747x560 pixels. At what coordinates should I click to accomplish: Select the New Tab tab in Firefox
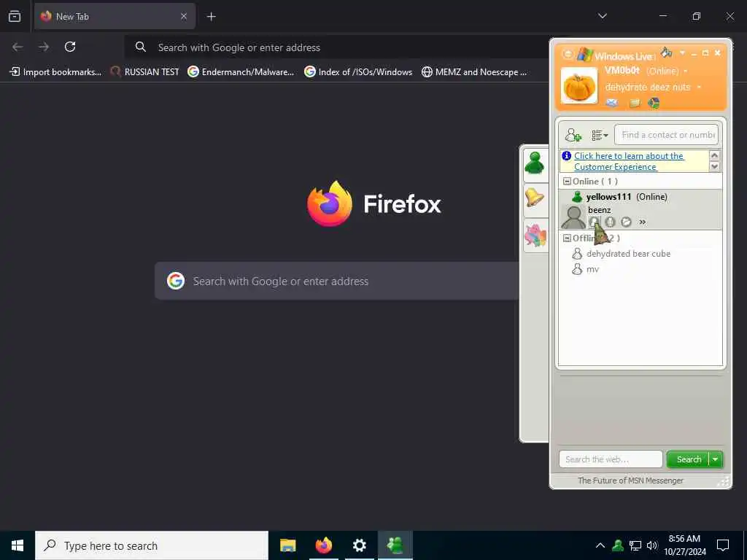click(x=115, y=16)
